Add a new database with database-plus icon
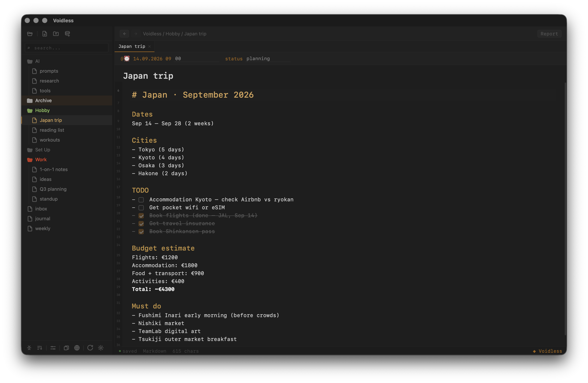Screen dimensions: 588x383 [67, 34]
